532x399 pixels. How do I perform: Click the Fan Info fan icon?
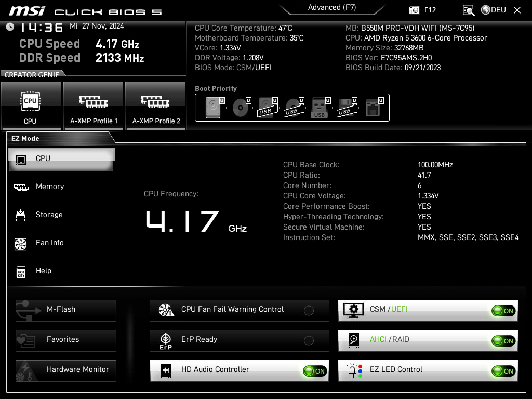(x=21, y=244)
